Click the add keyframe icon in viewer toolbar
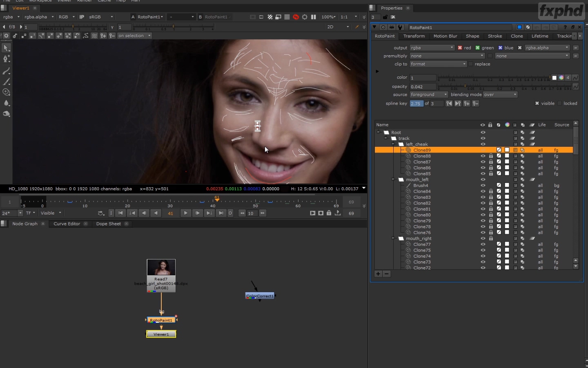Screen dimensions: 588x368 click(x=103, y=36)
